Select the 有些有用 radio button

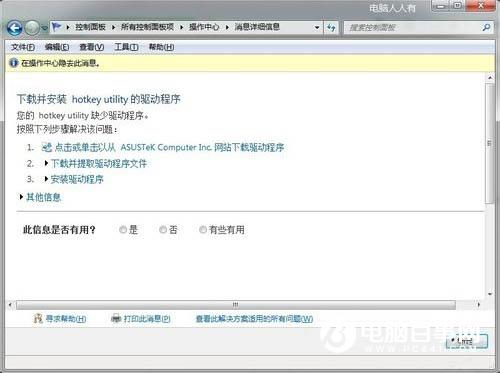(x=203, y=230)
